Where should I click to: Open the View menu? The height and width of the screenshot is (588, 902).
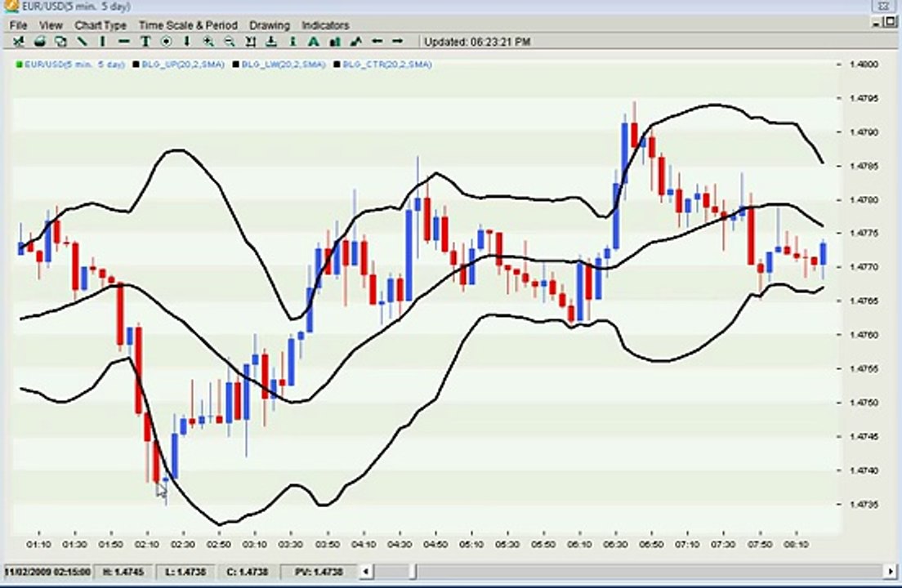(x=51, y=25)
